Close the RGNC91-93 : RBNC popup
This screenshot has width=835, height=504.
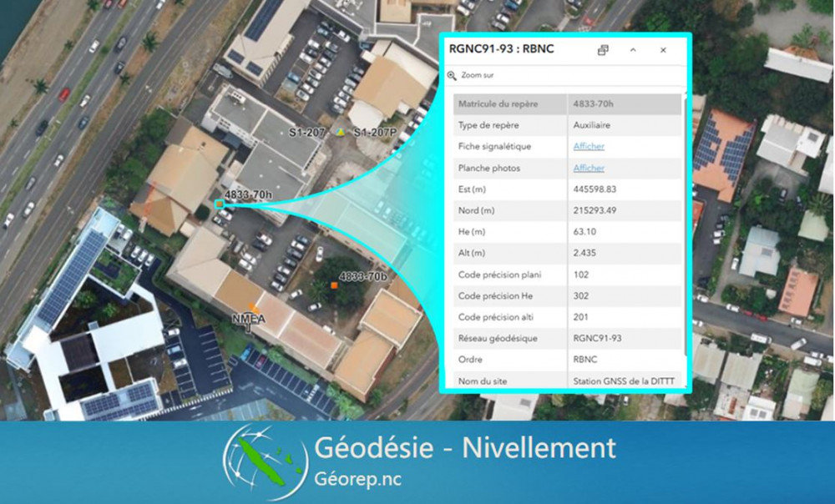click(663, 50)
